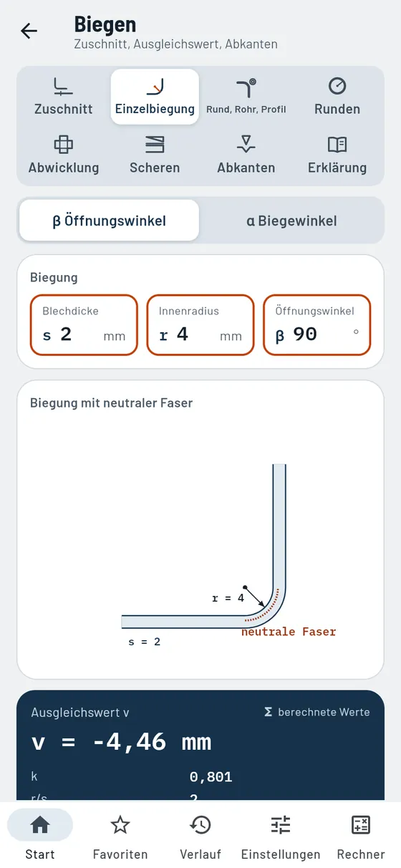Select the Einzelbiegung mode
This screenshot has height=868, width=401.
point(155,97)
